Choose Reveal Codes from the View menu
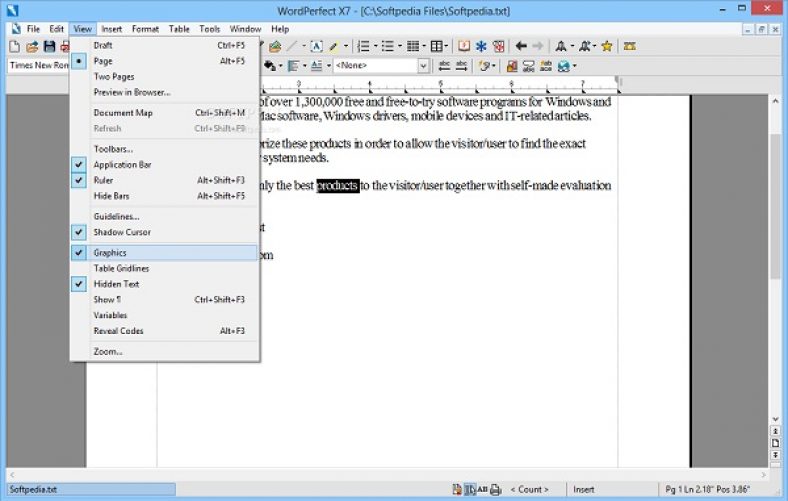788x501 pixels. (x=118, y=331)
